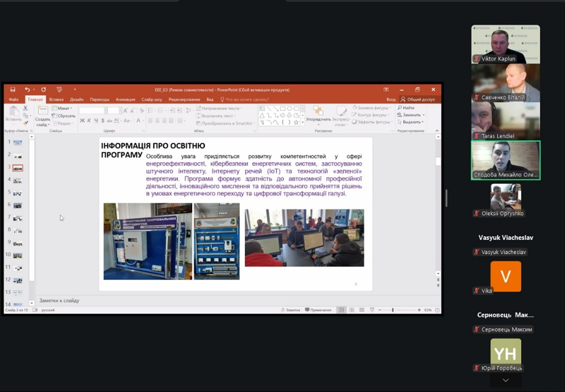The width and height of the screenshot is (565, 392).
Task: Click the Общий доступ share button
Action: (418, 99)
